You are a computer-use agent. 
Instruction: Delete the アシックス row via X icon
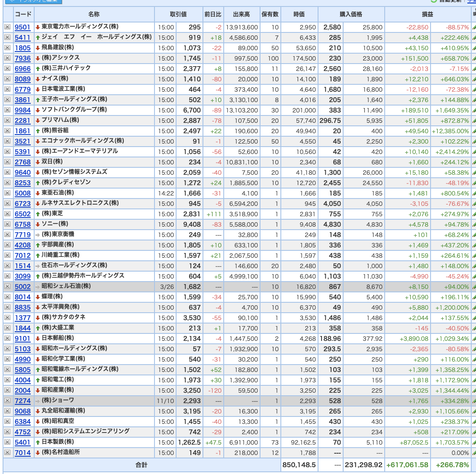coord(7,58)
